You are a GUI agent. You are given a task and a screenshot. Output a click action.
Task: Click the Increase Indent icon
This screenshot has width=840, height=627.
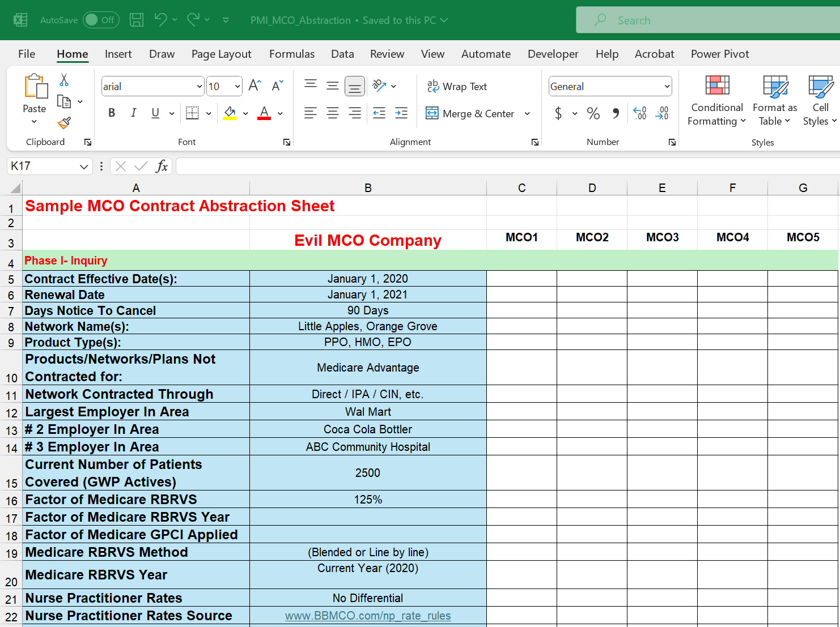click(401, 113)
